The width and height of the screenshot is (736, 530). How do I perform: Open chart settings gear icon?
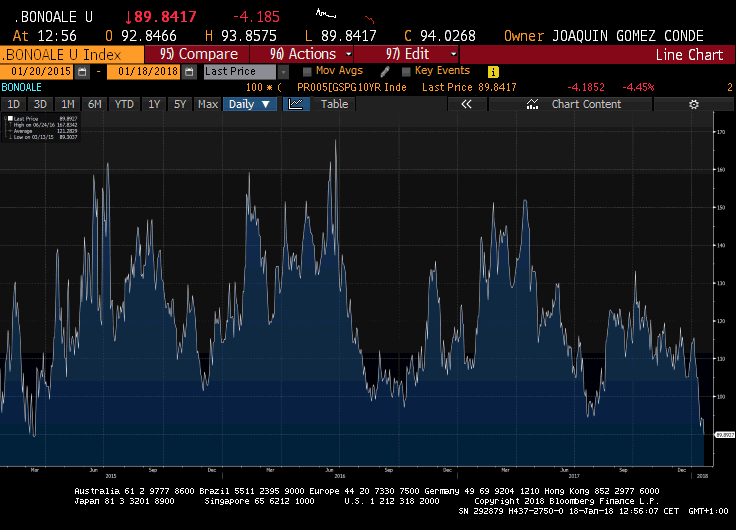coord(694,104)
